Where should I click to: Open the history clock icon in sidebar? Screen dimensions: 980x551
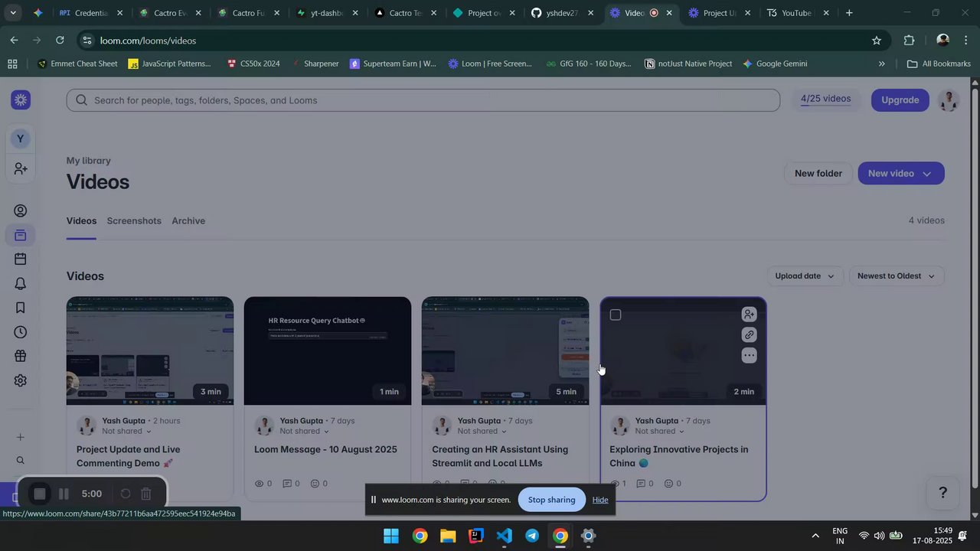pyautogui.click(x=21, y=332)
